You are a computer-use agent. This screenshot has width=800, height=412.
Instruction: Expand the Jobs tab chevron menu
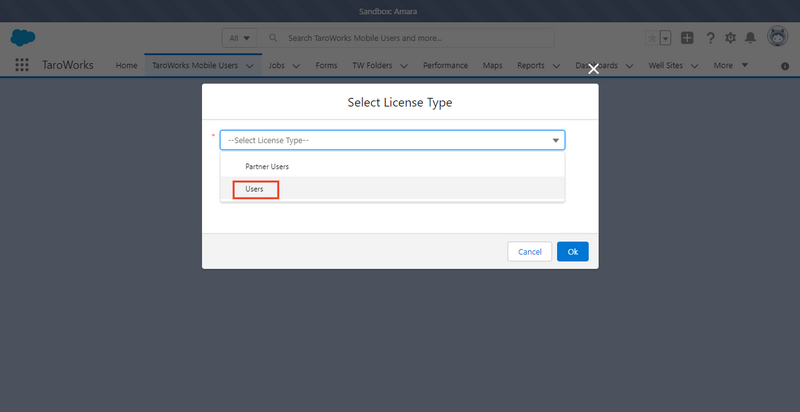297,66
